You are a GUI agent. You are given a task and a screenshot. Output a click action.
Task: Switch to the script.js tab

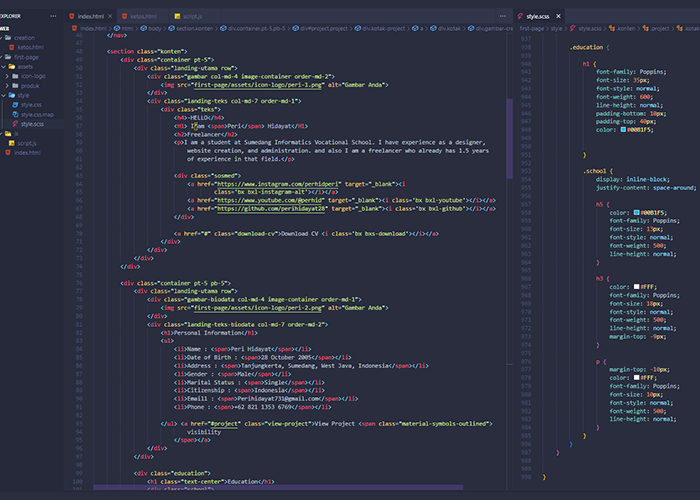[189, 17]
